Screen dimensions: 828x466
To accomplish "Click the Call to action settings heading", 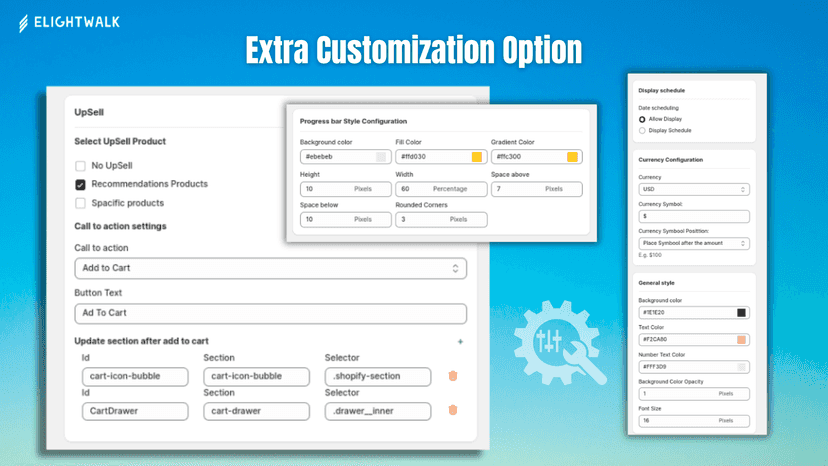I will [x=120, y=226].
